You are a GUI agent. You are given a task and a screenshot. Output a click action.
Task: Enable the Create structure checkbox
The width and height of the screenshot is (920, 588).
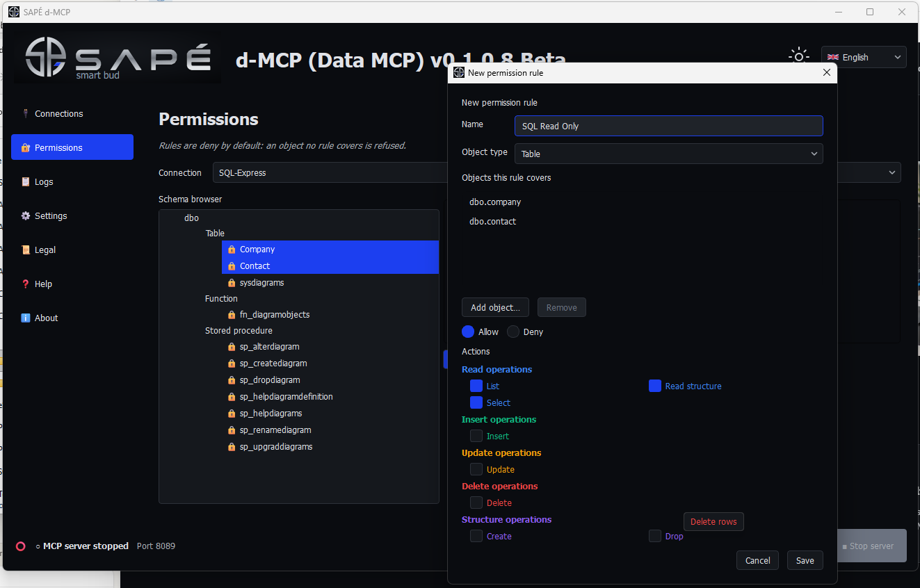click(x=476, y=536)
